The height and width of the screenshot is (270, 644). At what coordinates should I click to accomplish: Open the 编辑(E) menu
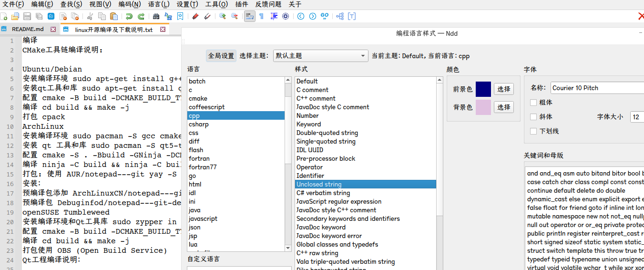coord(42,4)
